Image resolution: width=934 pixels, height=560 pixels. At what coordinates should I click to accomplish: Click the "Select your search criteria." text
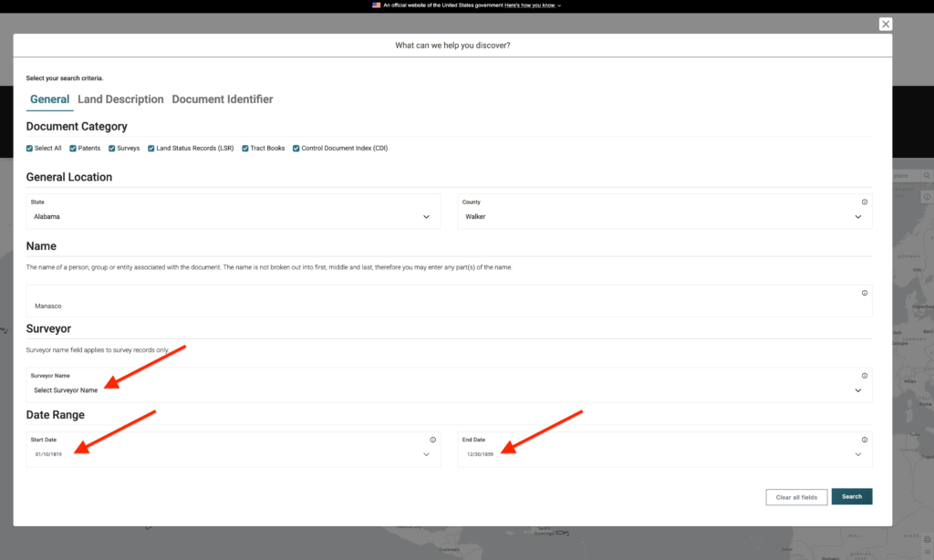click(65, 78)
